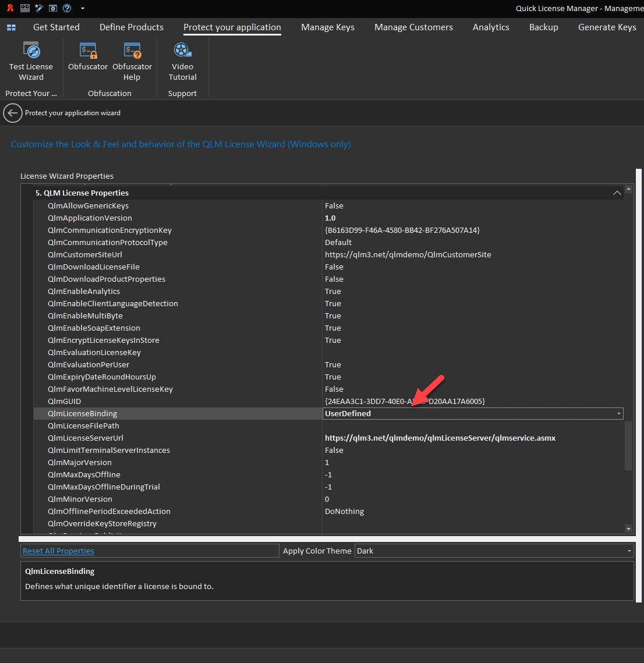Click the QlmEnableClientLanguageDetection True value
Screen dimensions: 644x663
click(x=333, y=304)
